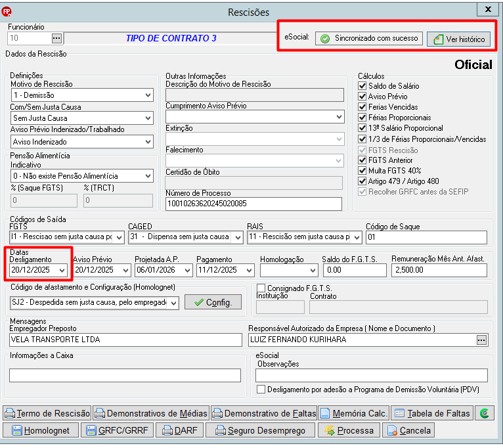
Task: Open Motivo de Rescisão dropdown
Action: pos(148,95)
